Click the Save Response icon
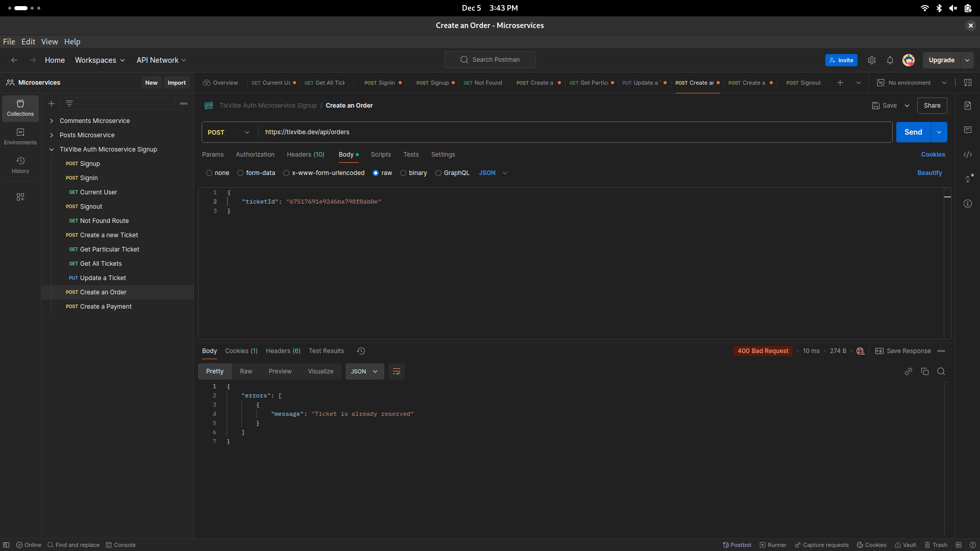This screenshot has width=980, height=551. (879, 350)
